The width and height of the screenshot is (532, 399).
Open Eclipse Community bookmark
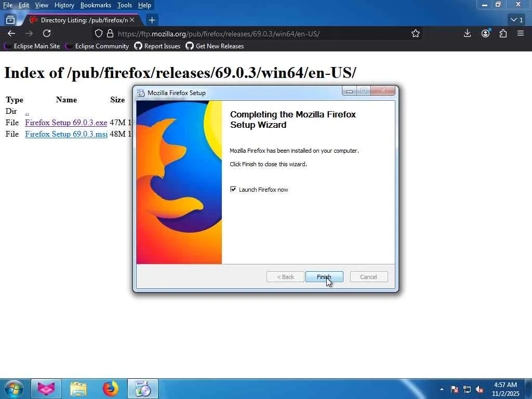[x=97, y=46]
